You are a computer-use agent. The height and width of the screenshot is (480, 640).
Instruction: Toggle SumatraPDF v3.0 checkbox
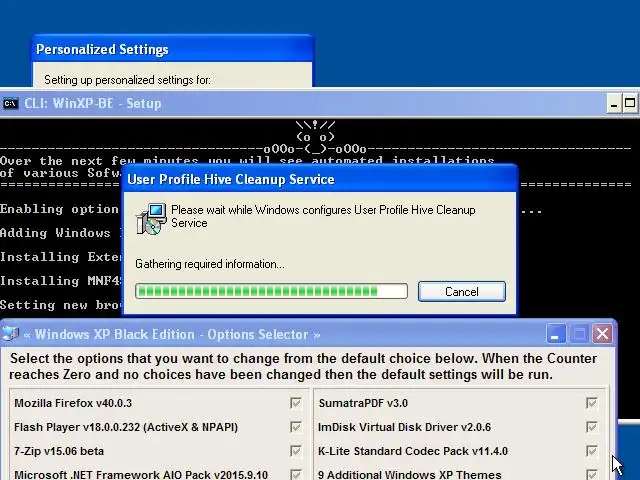(x=591, y=403)
